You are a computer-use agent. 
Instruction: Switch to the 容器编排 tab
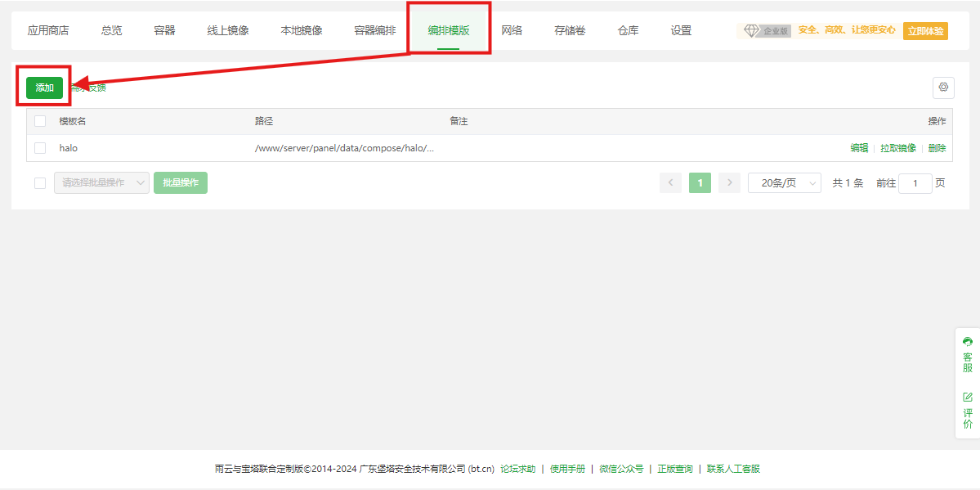click(x=375, y=30)
